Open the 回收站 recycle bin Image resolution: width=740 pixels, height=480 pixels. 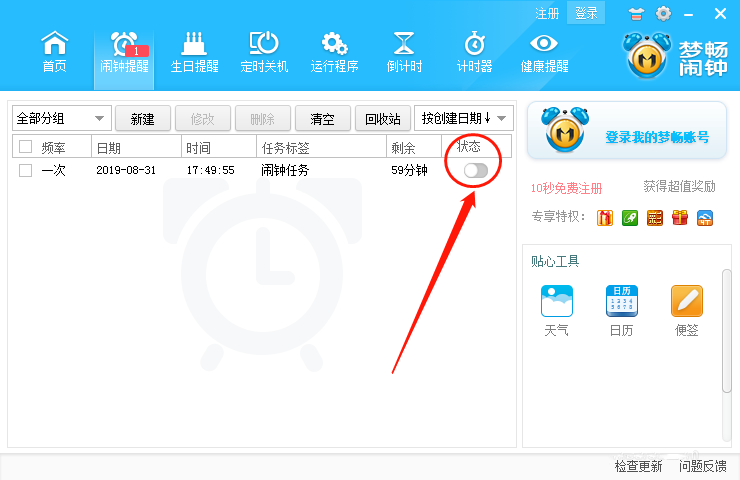[x=382, y=118]
